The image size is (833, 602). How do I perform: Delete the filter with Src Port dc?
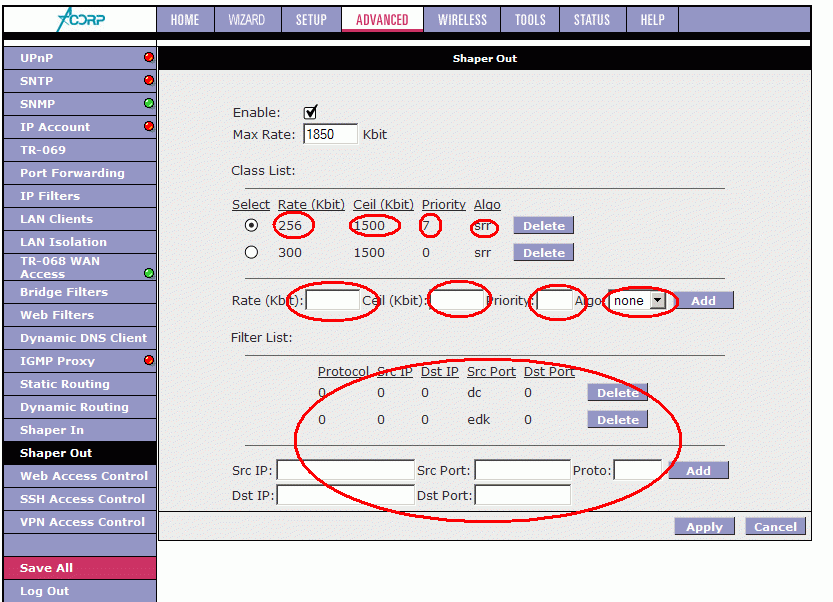[618, 393]
